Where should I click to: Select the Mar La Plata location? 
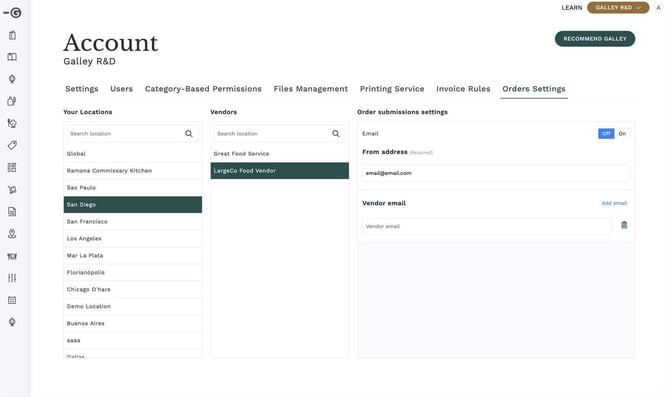pyautogui.click(x=132, y=256)
